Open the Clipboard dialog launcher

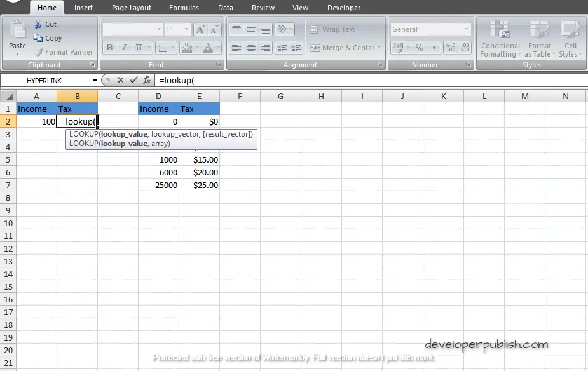click(x=92, y=64)
